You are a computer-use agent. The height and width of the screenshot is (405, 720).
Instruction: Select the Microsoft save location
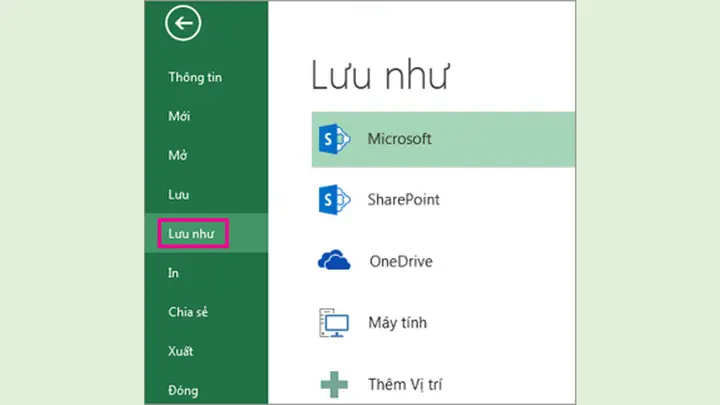point(443,139)
